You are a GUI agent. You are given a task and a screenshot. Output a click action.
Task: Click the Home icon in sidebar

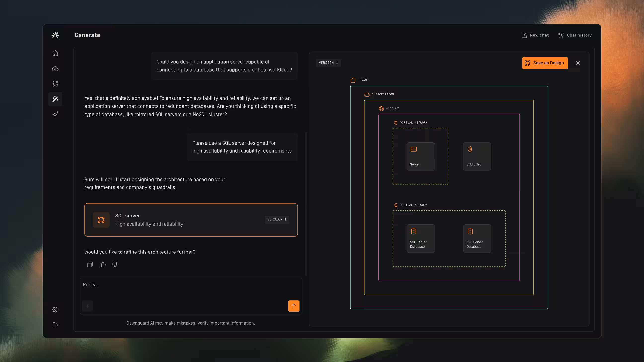[55, 53]
